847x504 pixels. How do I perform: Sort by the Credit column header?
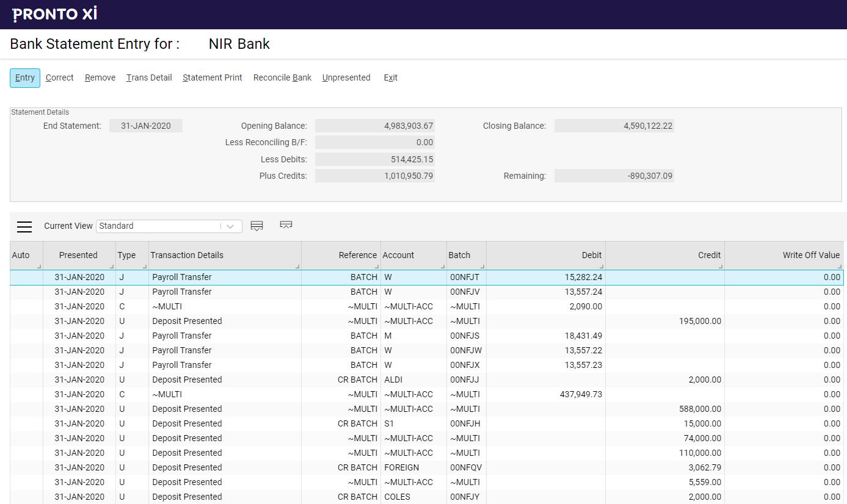[x=708, y=255]
